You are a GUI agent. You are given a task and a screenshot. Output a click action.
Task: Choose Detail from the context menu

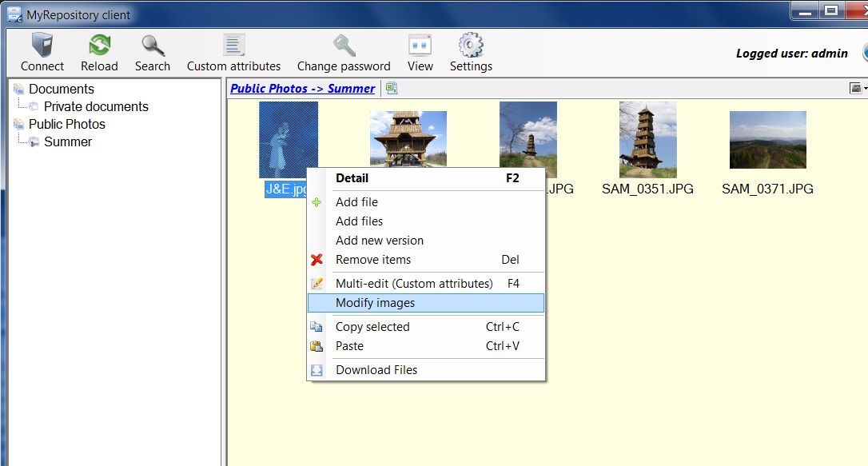pyautogui.click(x=426, y=178)
